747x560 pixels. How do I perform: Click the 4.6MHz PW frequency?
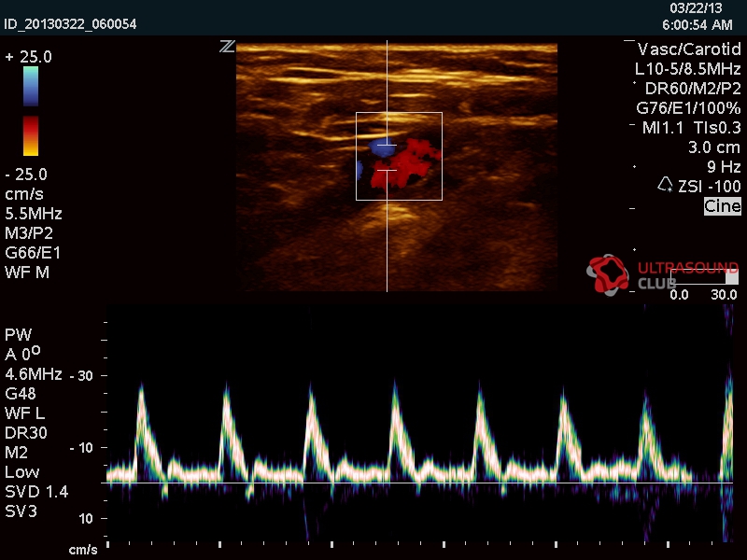[x=34, y=374]
